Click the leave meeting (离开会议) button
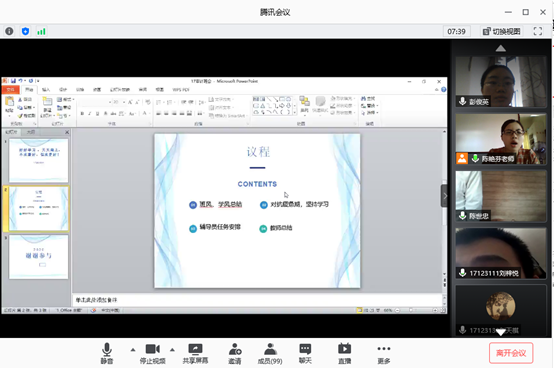554x368 pixels. point(511,353)
